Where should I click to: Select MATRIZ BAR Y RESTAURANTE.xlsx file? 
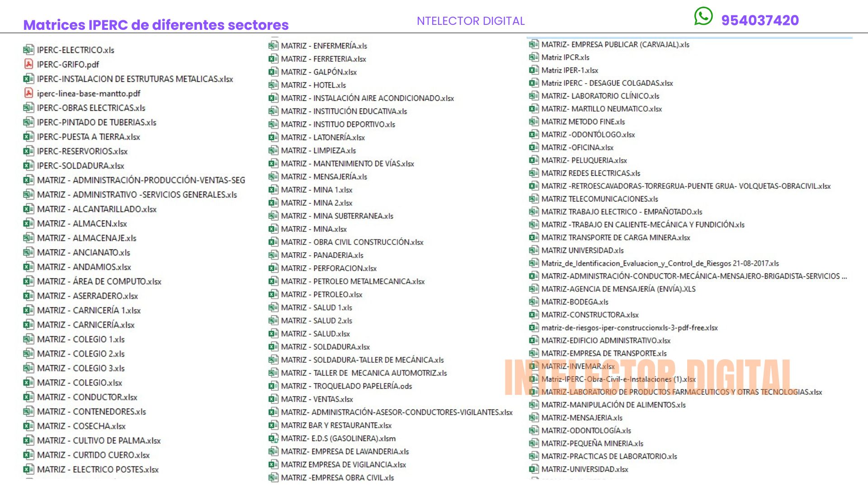click(x=336, y=425)
